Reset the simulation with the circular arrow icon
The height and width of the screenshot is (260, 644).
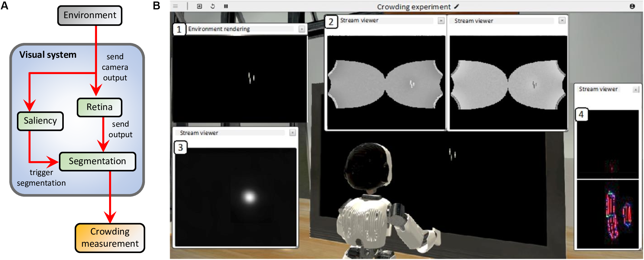[213, 6]
